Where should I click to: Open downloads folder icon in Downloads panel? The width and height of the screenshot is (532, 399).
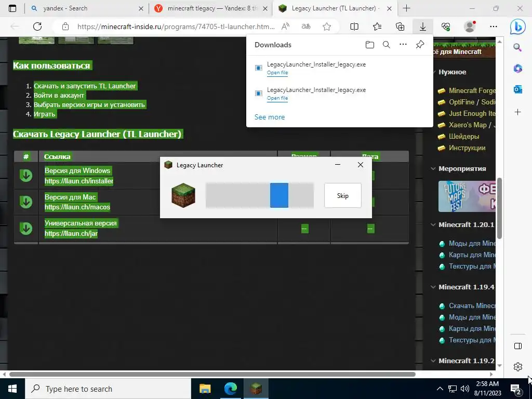(370, 45)
